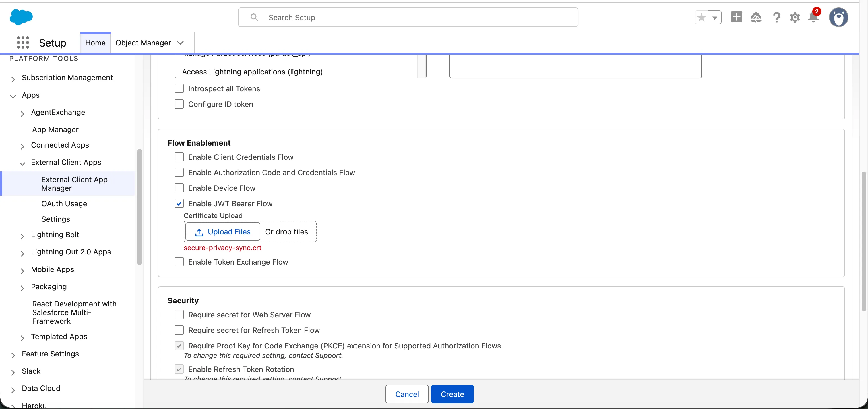Open the Object Manager dropdown chevron

(x=180, y=43)
